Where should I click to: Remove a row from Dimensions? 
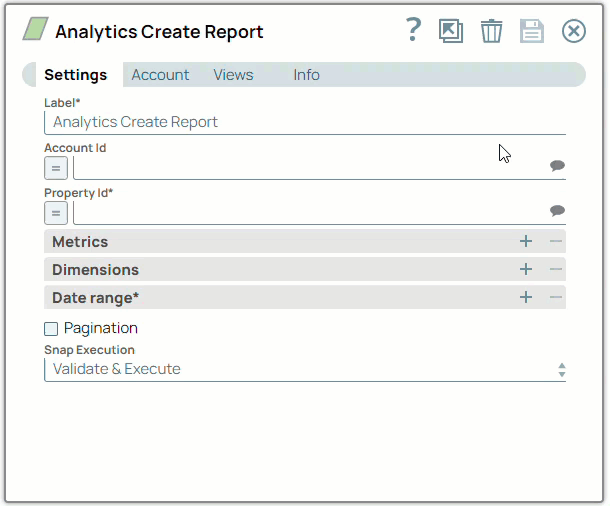pos(556,270)
